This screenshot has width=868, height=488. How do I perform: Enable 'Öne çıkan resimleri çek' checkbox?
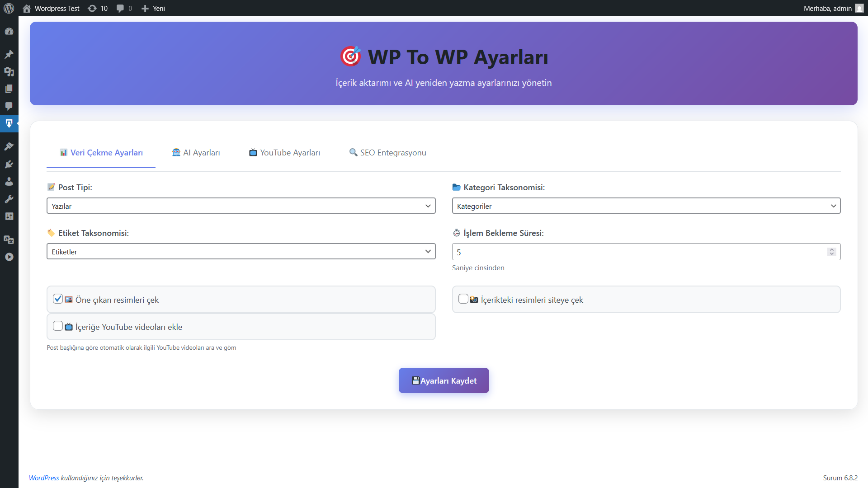pyautogui.click(x=58, y=299)
